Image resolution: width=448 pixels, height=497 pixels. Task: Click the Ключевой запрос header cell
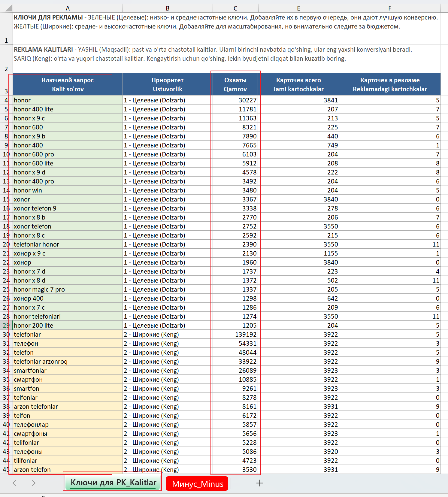(68, 84)
